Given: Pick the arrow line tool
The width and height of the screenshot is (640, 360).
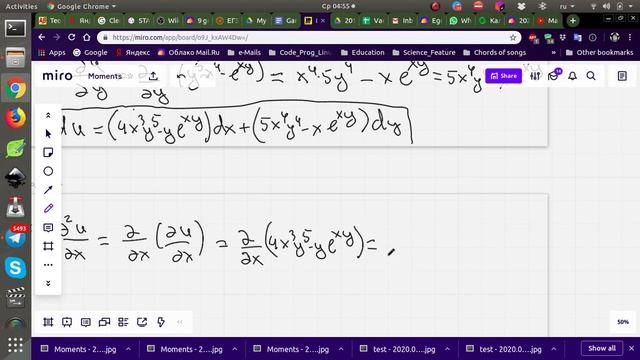Looking at the screenshot, I should (x=48, y=190).
